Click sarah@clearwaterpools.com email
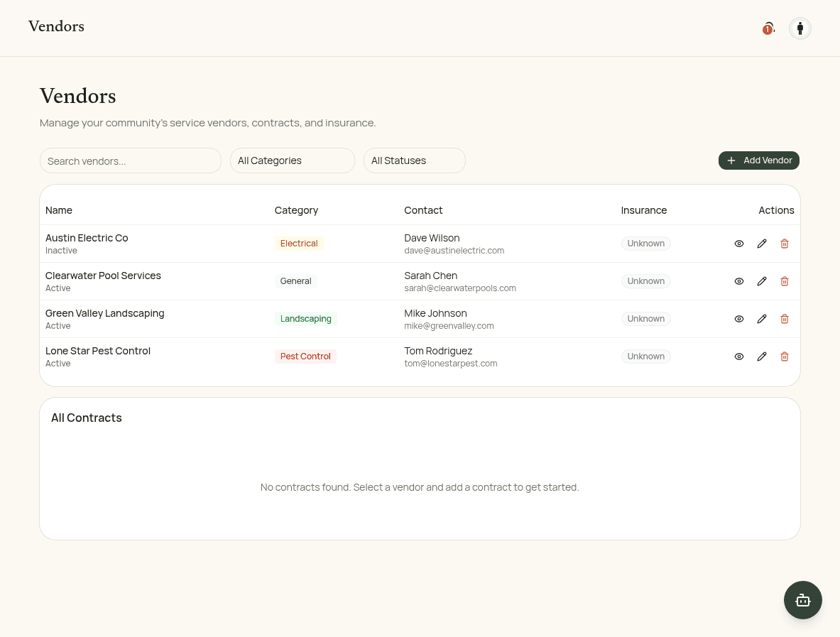The image size is (840, 637). click(x=460, y=288)
